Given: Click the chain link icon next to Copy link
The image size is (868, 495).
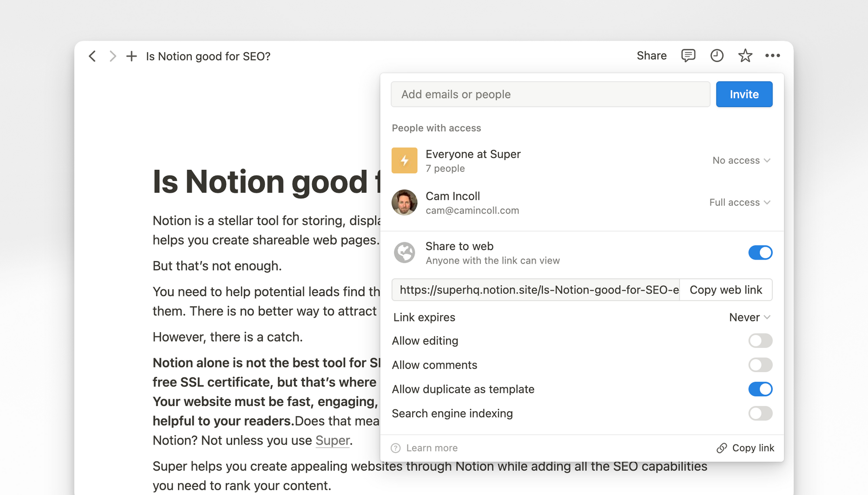Looking at the screenshot, I should pos(722,448).
